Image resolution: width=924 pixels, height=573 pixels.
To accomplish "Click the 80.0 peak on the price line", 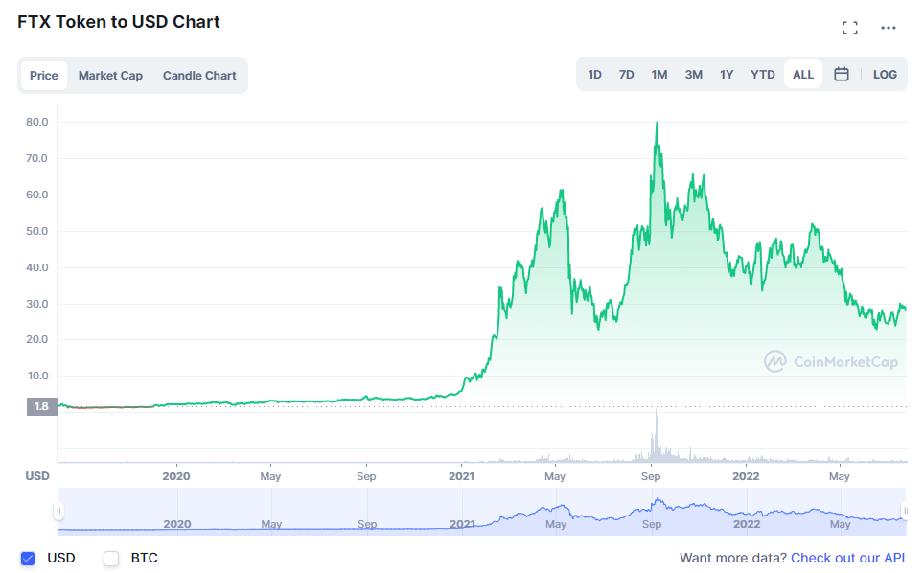I will (x=657, y=123).
